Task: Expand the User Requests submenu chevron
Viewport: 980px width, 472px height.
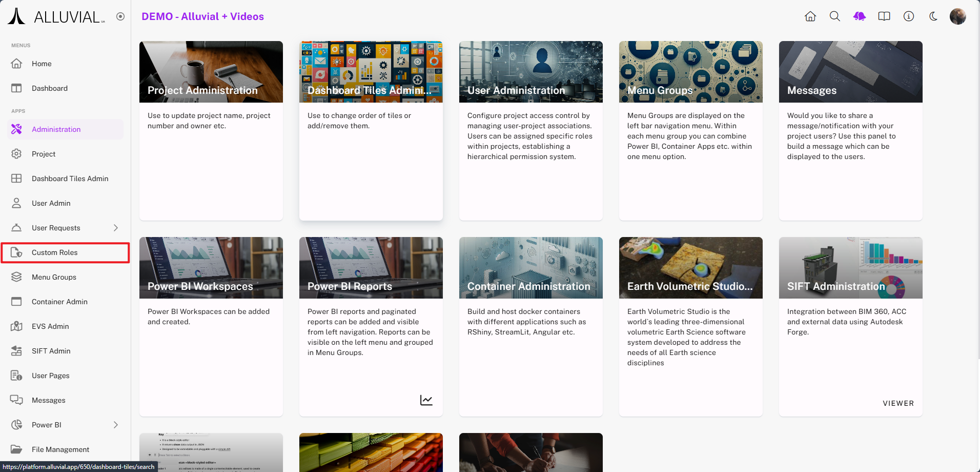Action: [x=116, y=228]
